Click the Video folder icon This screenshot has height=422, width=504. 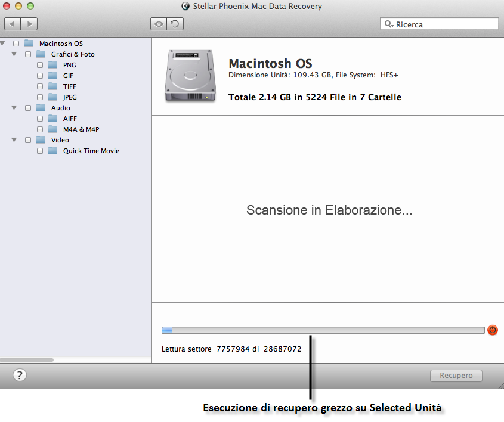(x=41, y=140)
